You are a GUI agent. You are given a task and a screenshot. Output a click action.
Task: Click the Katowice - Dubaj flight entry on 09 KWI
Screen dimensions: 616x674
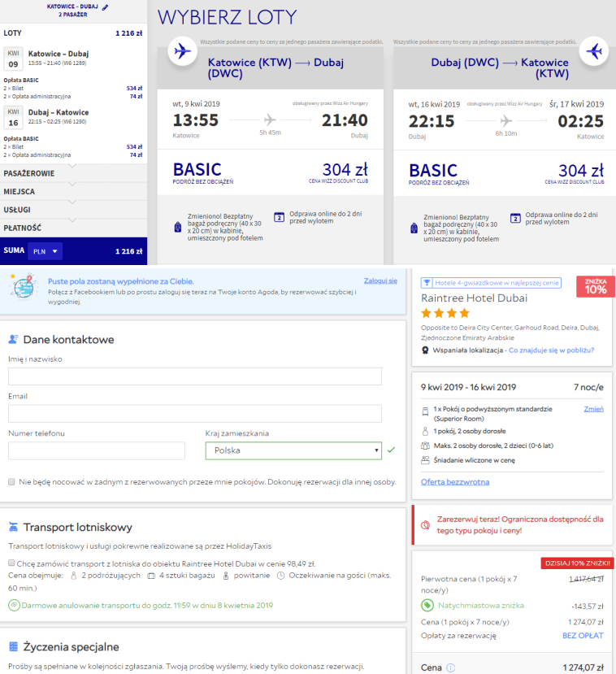point(73,58)
